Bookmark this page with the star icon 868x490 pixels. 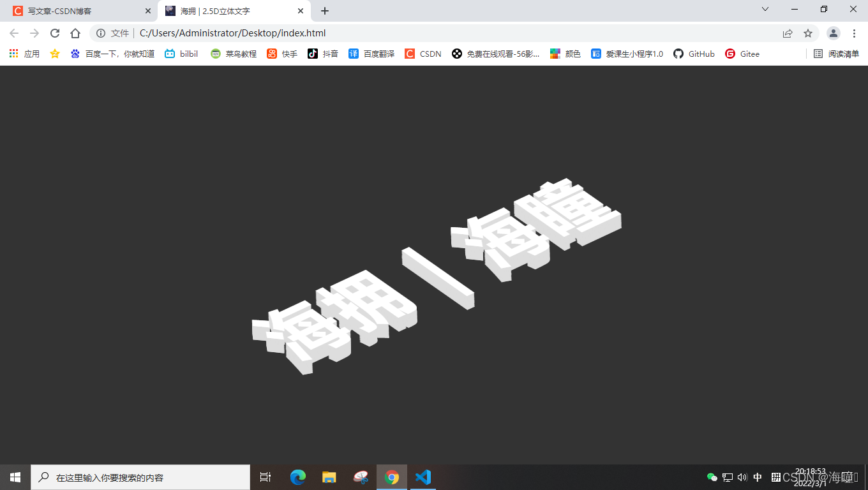tap(808, 33)
